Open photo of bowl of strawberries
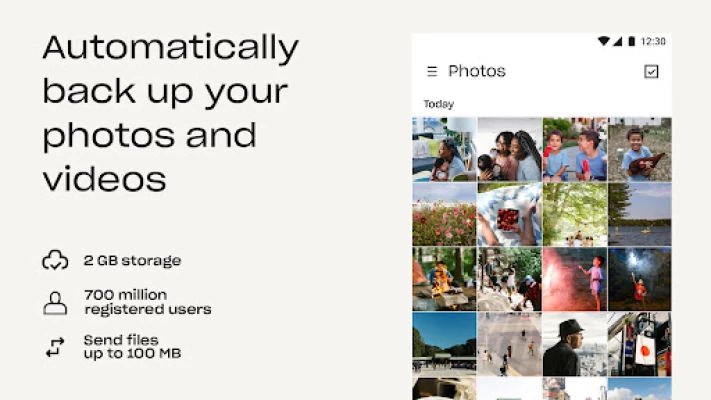The height and width of the screenshot is (400, 711). [510, 215]
